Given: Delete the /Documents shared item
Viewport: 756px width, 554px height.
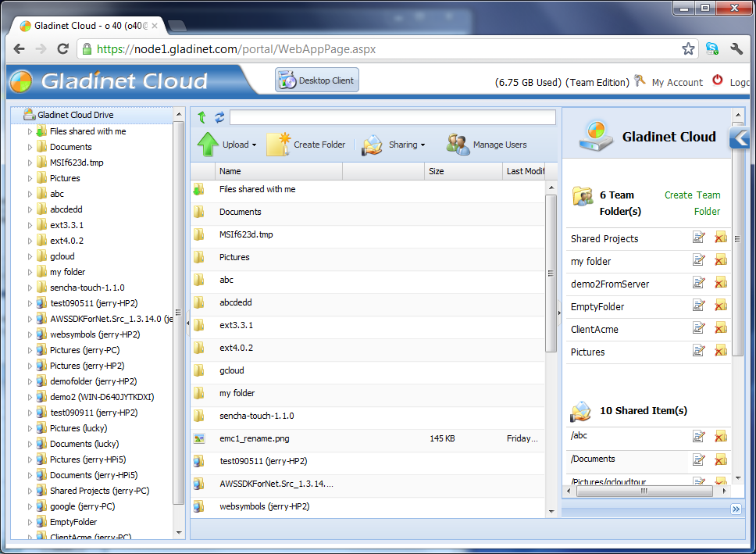Looking at the screenshot, I should [x=721, y=460].
